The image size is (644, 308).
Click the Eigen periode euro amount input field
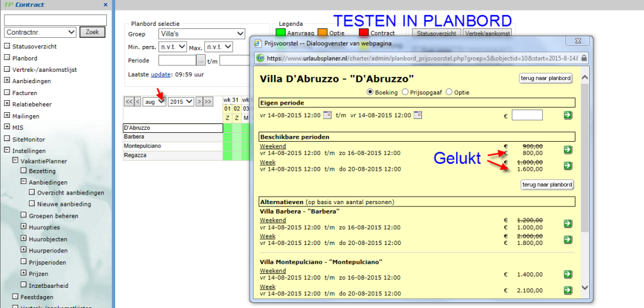click(526, 115)
